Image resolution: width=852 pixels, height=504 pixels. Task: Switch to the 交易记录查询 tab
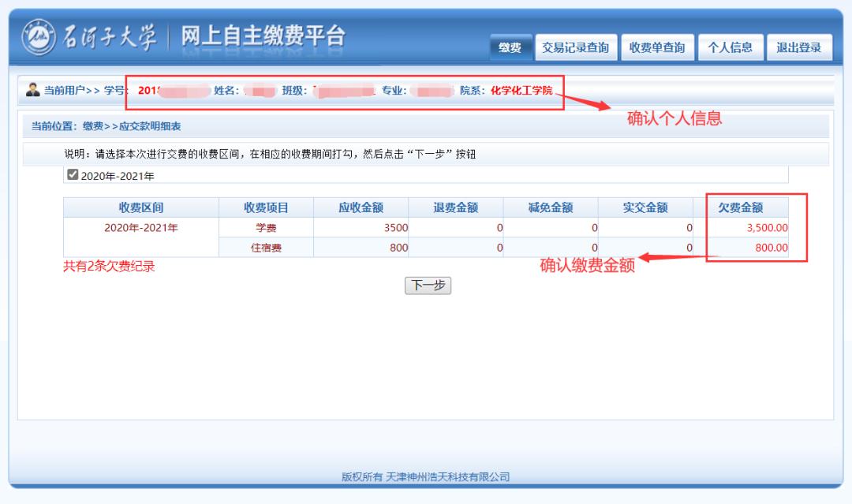(x=577, y=46)
